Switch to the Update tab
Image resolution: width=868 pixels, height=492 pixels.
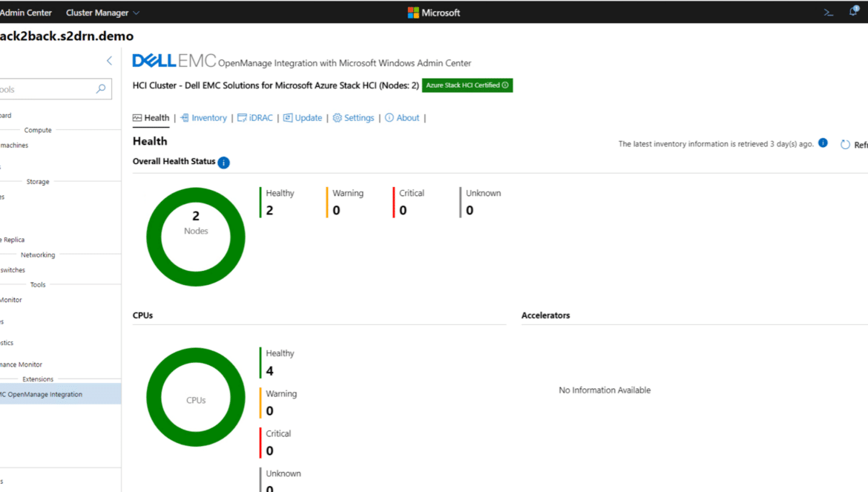click(x=303, y=118)
